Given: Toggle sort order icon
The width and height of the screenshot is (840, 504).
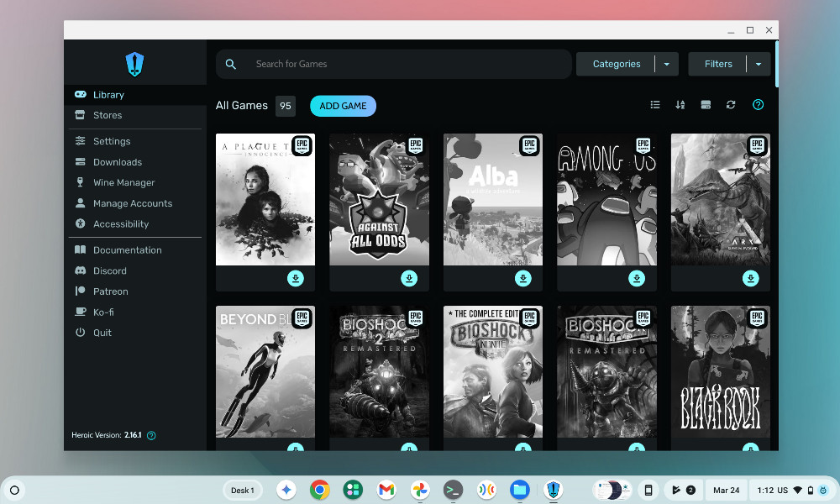Looking at the screenshot, I should click(680, 105).
